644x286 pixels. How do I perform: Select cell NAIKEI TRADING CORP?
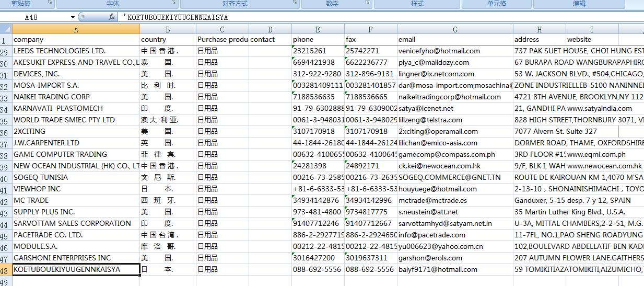[76, 97]
